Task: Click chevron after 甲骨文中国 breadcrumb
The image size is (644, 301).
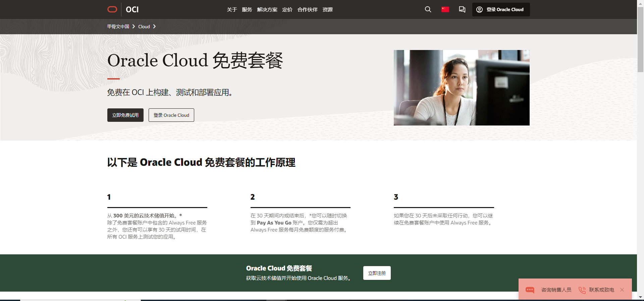Action: 133,27
